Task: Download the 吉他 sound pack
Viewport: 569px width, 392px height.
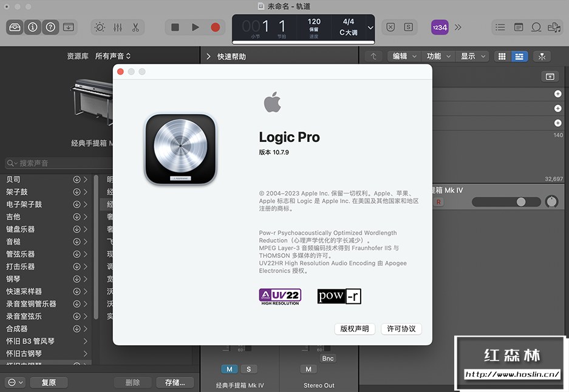Action: [77, 217]
